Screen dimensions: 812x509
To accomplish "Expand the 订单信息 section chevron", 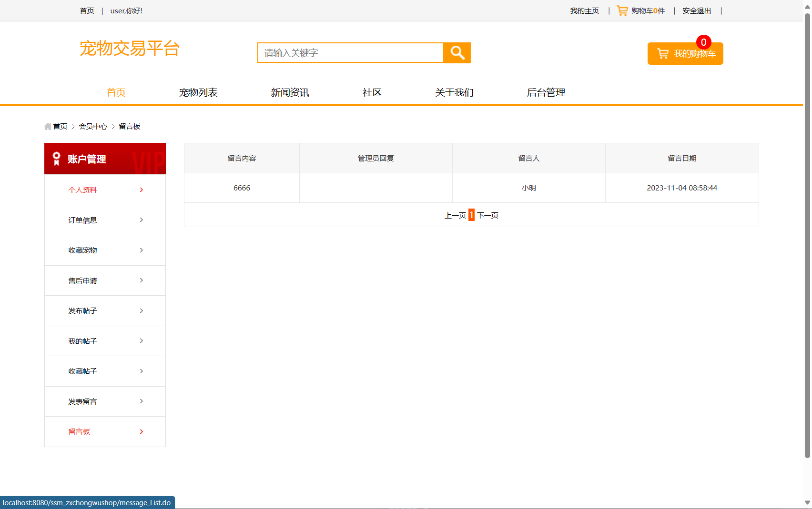I will click(x=141, y=220).
